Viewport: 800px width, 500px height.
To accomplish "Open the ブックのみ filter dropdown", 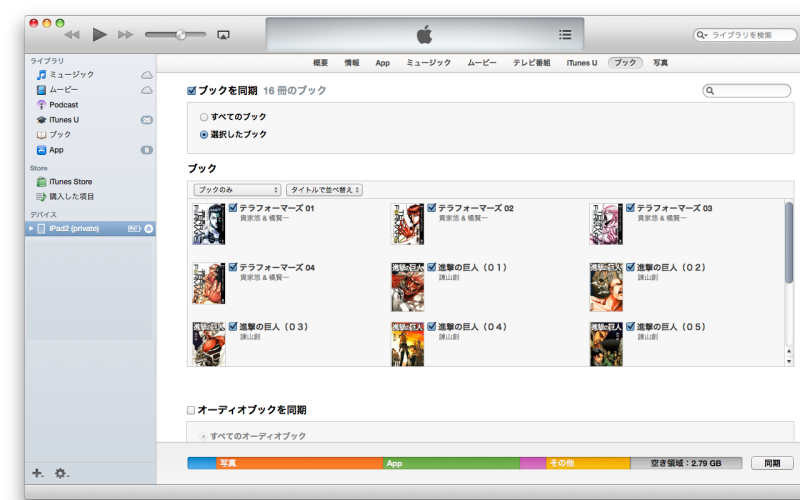I will point(237,190).
